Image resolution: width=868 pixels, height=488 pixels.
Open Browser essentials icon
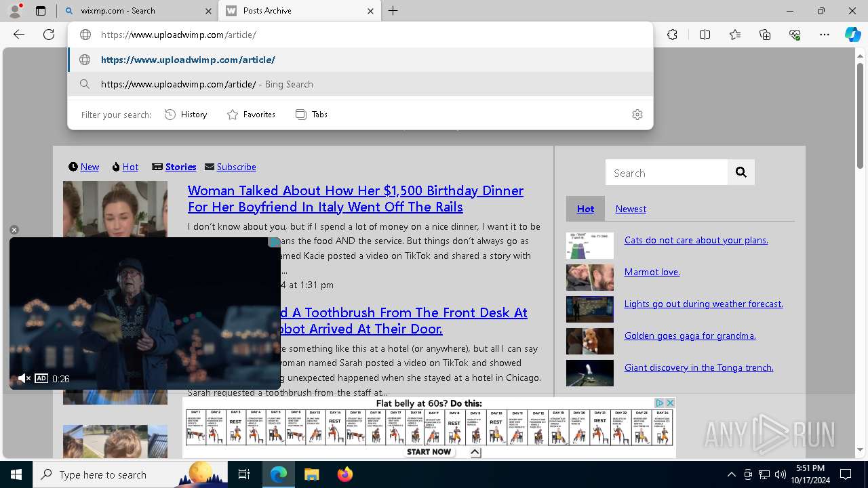coord(795,35)
